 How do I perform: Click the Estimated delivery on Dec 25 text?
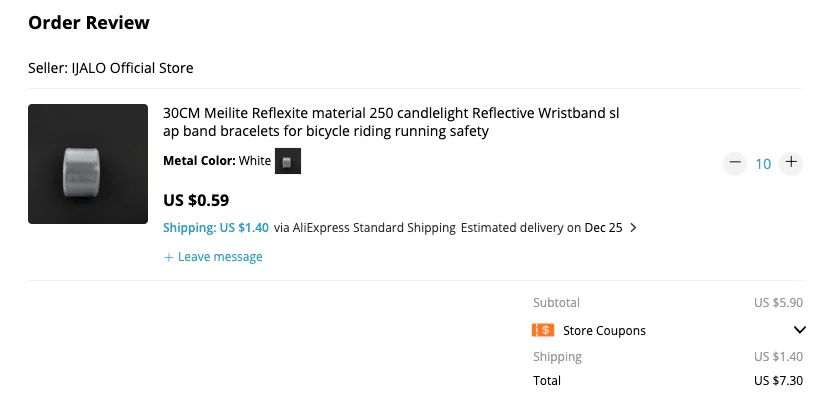pyautogui.click(x=541, y=228)
